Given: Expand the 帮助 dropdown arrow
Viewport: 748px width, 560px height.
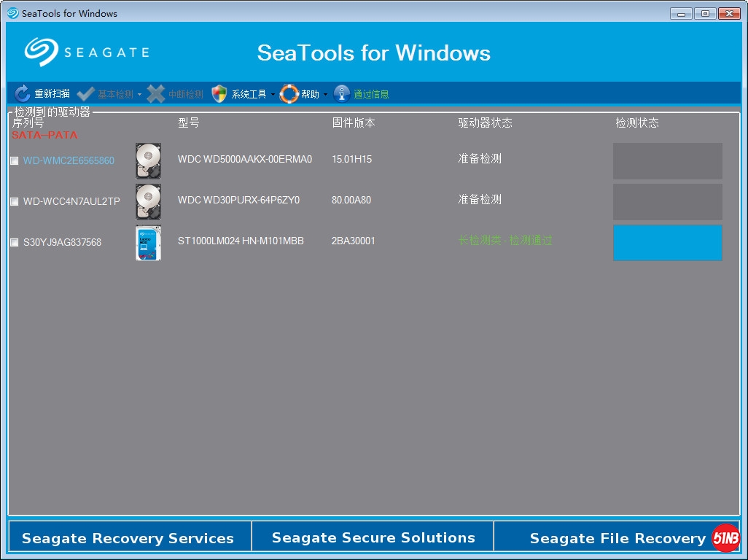Looking at the screenshot, I should coord(326,94).
